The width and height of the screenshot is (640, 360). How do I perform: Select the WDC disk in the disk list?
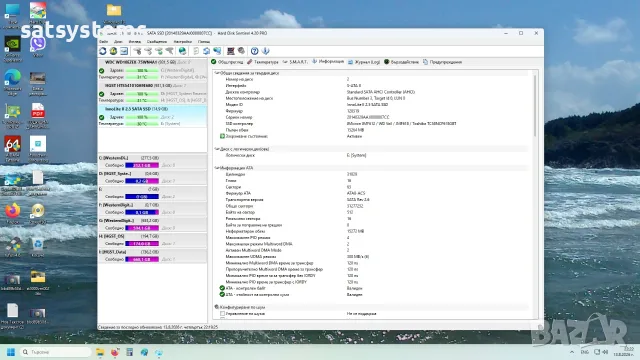(152, 70)
